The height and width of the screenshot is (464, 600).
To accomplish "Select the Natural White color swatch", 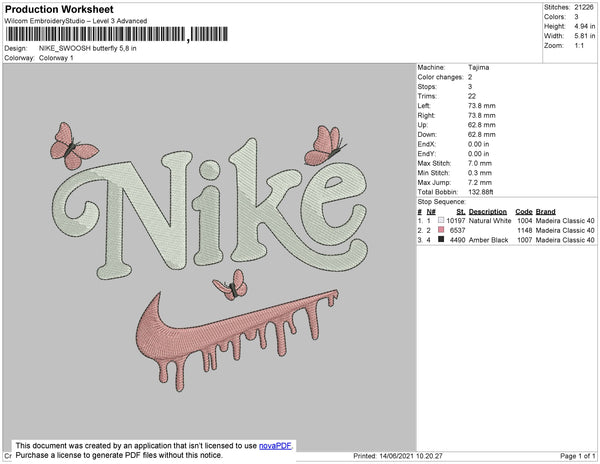I will (x=441, y=220).
